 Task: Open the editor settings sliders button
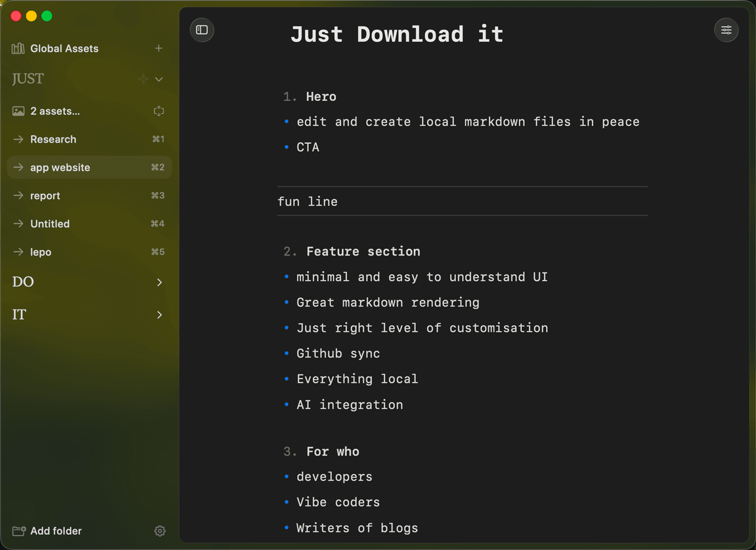726,30
